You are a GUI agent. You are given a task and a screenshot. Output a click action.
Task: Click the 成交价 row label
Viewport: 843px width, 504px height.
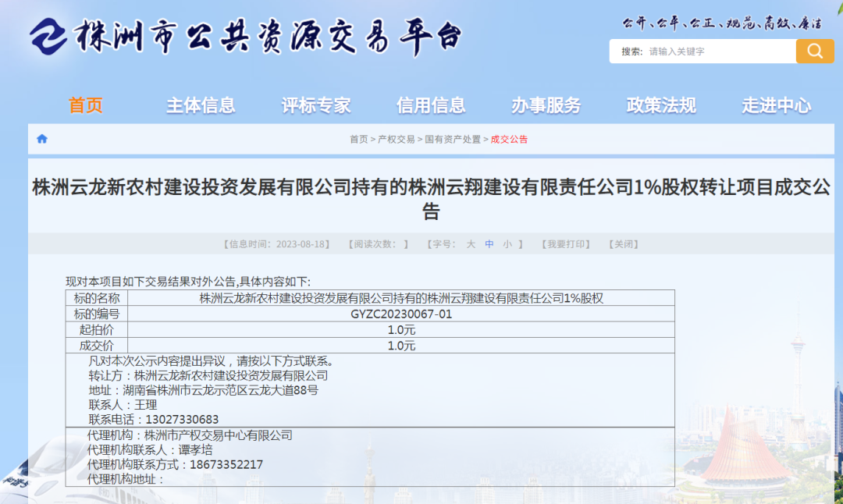[97, 346]
